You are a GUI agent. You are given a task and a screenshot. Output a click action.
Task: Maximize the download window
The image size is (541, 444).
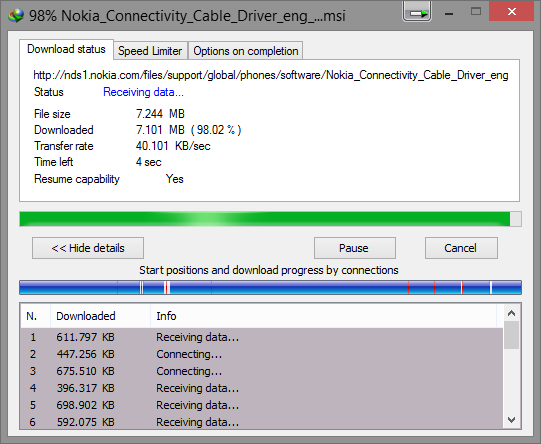(x=476, y=12)
